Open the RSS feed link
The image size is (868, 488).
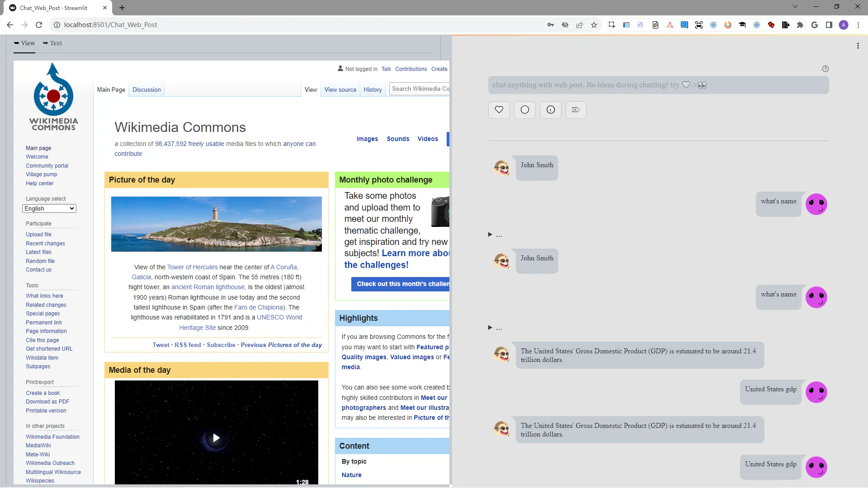188,345
